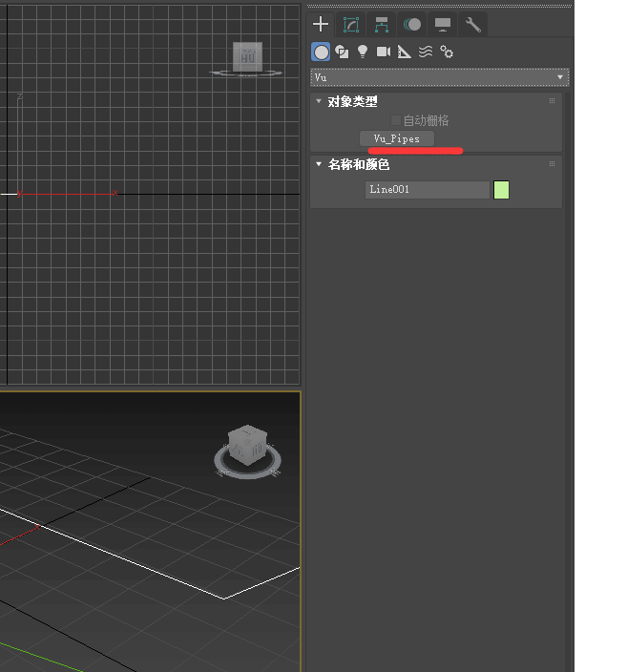Open the Motion panel tab
The width and height of the screenshot is (627, 672).
coord(412,25)
